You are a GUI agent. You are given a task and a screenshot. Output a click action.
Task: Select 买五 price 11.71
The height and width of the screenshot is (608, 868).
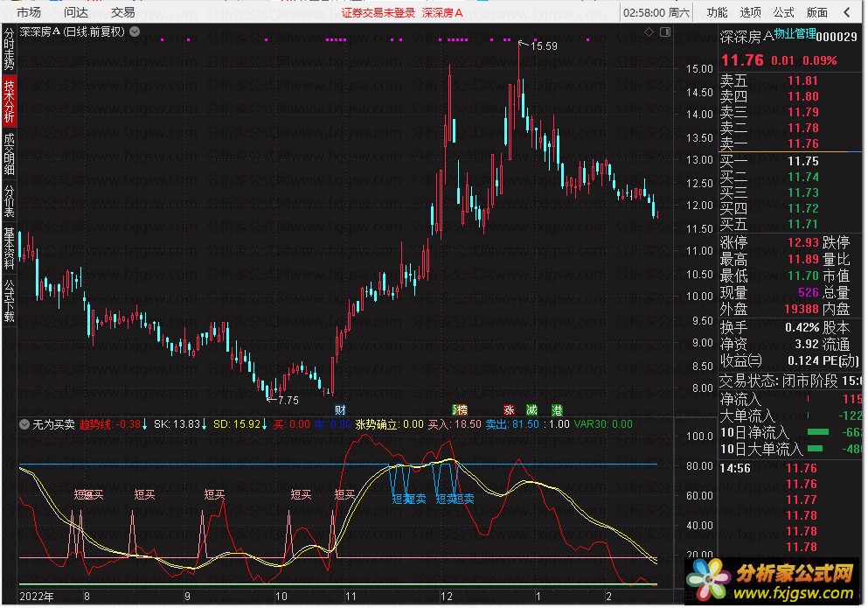pyautogui.click(x=802, y=225)
